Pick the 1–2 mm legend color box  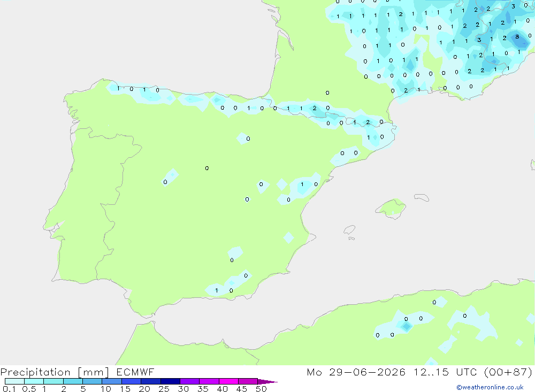53,381
